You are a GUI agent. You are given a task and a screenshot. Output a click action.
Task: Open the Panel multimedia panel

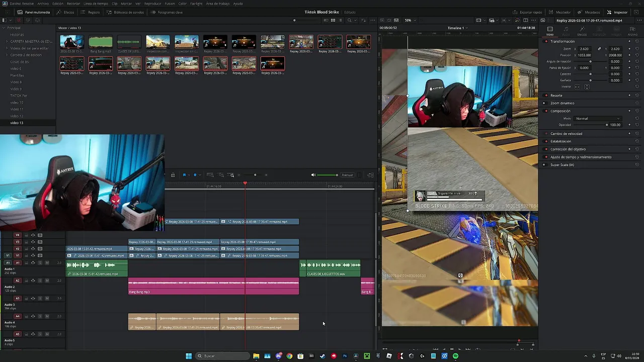coord(34,12)
